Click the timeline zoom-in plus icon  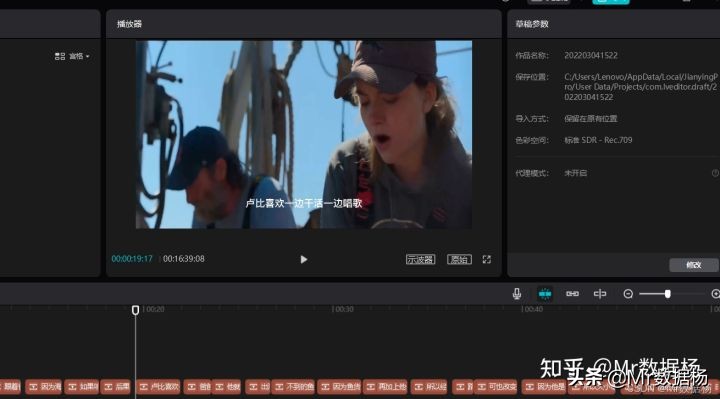(x=715, y=294)
